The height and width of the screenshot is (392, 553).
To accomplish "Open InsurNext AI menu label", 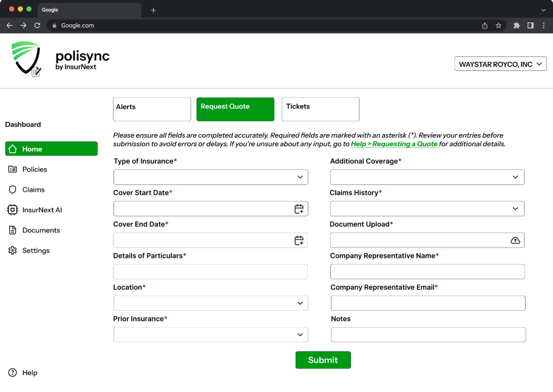I will pos(42,210).
